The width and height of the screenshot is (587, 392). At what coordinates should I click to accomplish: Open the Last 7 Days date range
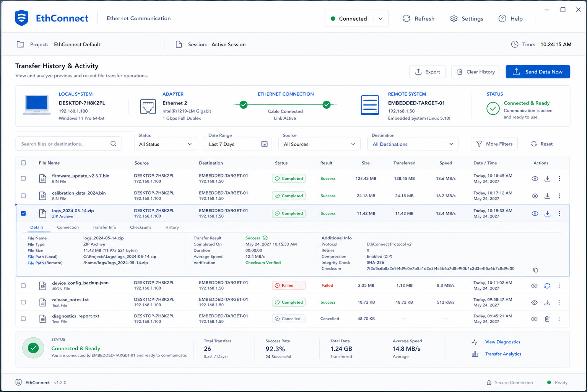click(x=238, y=144)
